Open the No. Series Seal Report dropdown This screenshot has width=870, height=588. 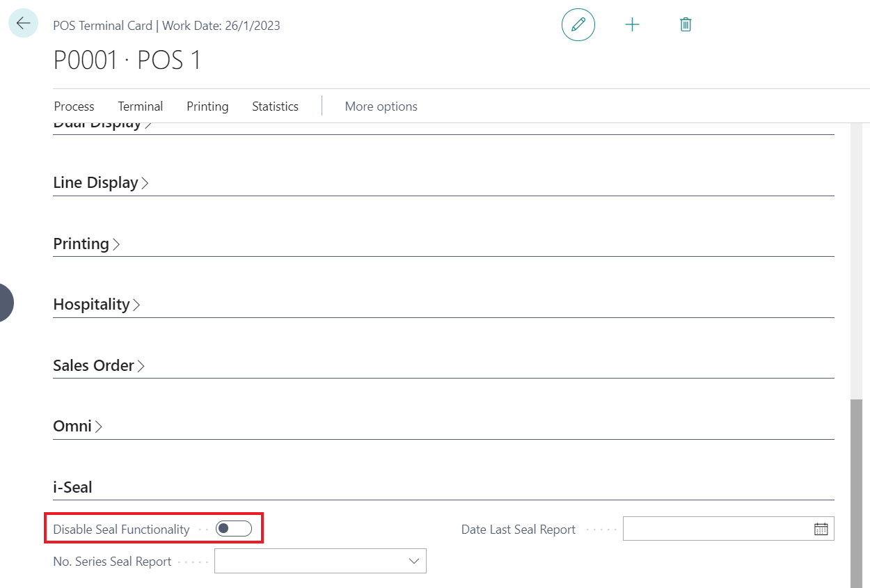click(414, 561)
